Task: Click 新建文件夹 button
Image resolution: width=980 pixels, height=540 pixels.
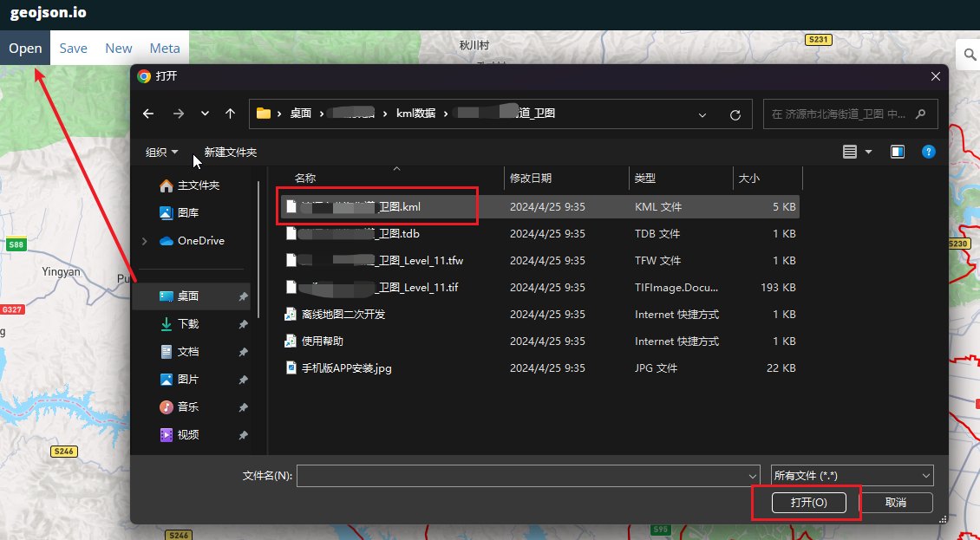Action: (x=230, y=152)
